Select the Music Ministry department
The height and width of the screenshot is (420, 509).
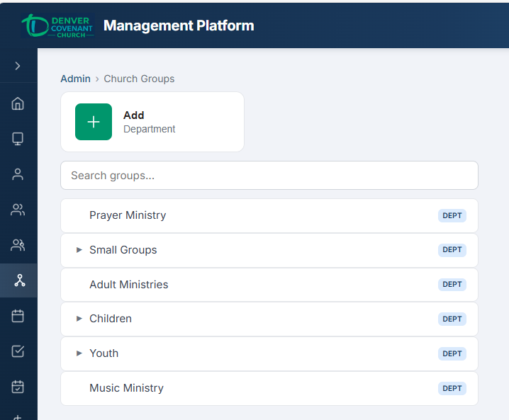(x=126, y=388)
